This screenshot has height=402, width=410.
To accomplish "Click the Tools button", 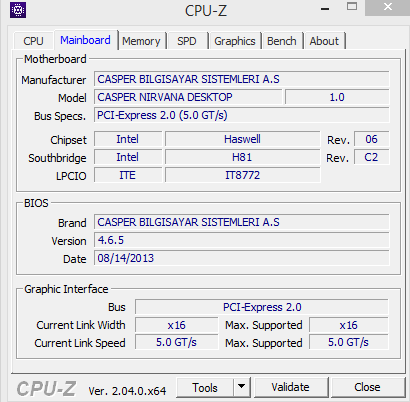I will point(205,388).
